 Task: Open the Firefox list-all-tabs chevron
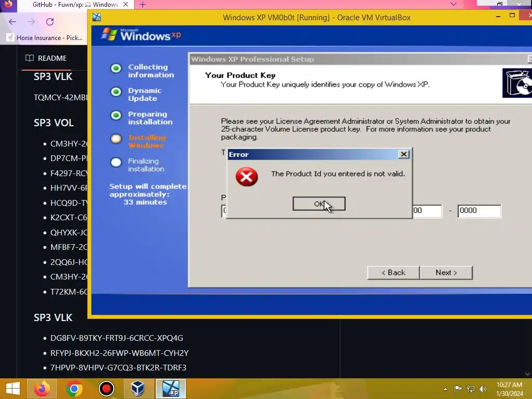point(453,4)
